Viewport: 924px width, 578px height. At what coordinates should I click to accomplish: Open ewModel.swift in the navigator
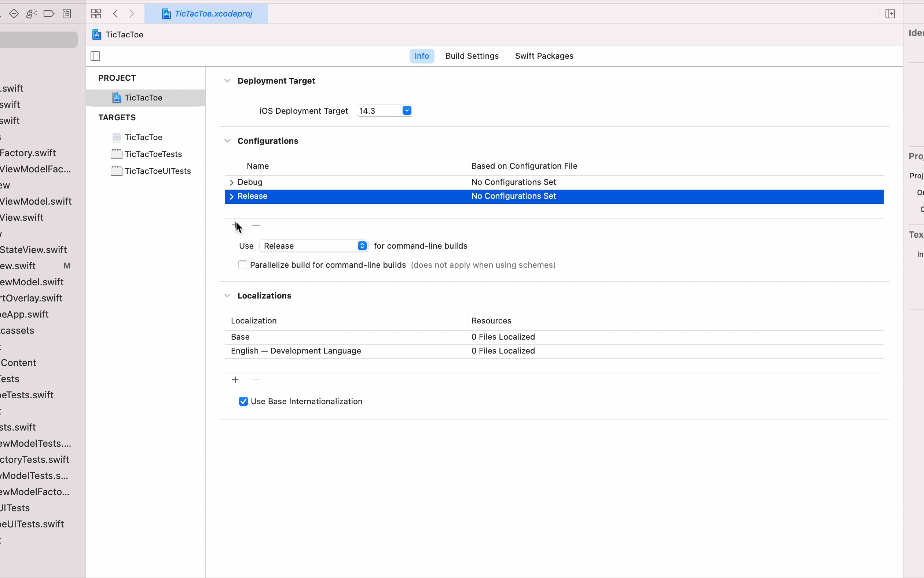pyautogui.click(x=32, y=282)
